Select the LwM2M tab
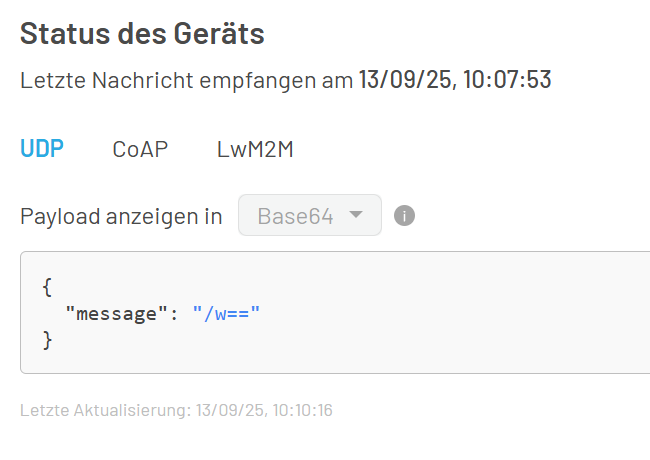This screenshot has width=650, height=460. (x=255, y=149)
